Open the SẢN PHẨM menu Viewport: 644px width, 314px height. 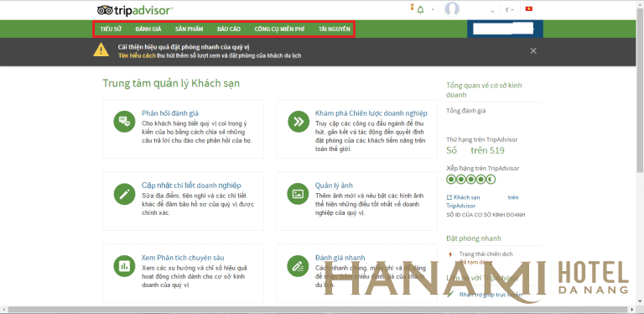tap(189, 29)
